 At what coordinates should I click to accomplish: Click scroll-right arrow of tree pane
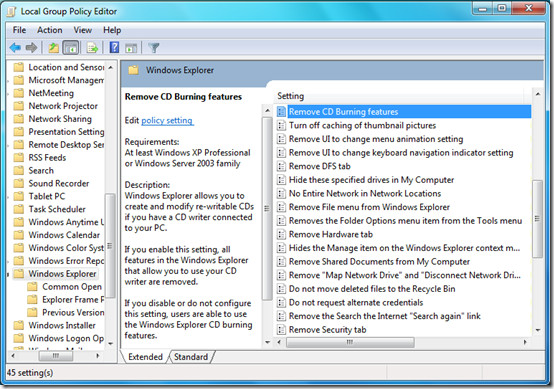click(x=98, y=356)
